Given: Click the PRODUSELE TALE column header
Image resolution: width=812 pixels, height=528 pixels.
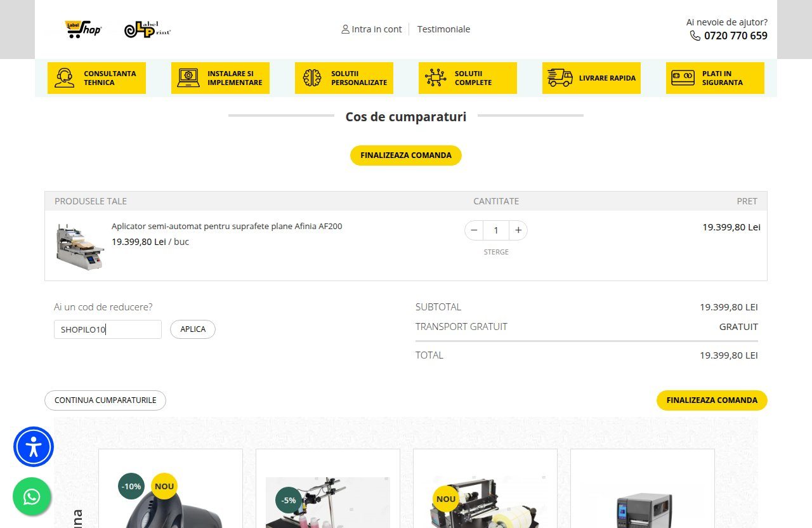Looking at the screenshot, I should 91,201.
